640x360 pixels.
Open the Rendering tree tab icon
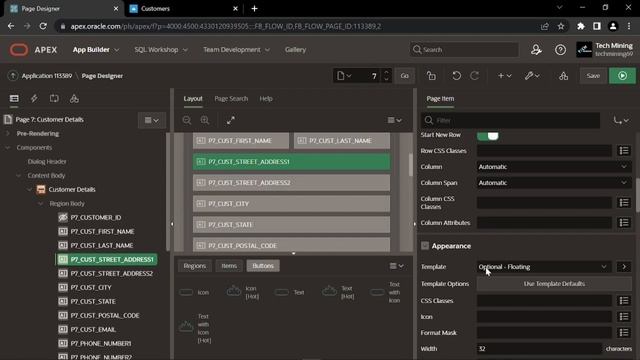[14, 98]
